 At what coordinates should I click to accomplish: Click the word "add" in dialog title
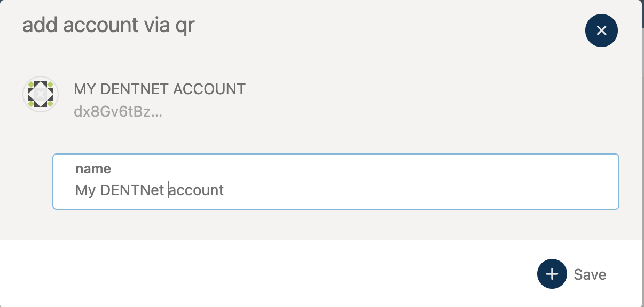point(41,25)
